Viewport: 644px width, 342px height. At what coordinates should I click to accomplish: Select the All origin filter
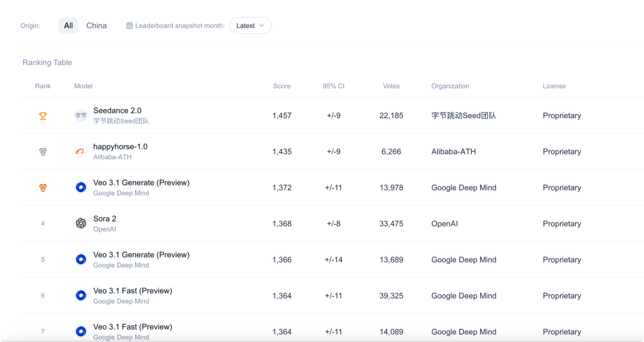tap(68, 26)
